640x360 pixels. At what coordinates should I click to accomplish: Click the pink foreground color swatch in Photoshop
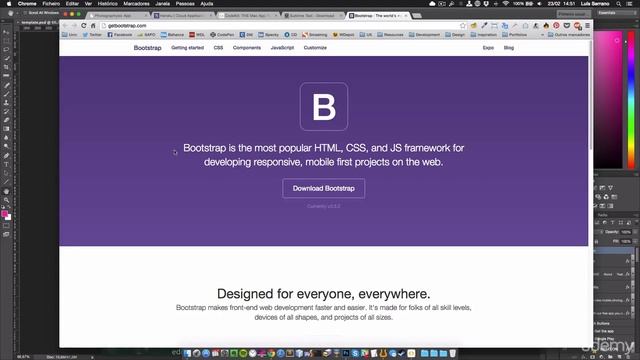pyautogui.click(x=4, y=214)
